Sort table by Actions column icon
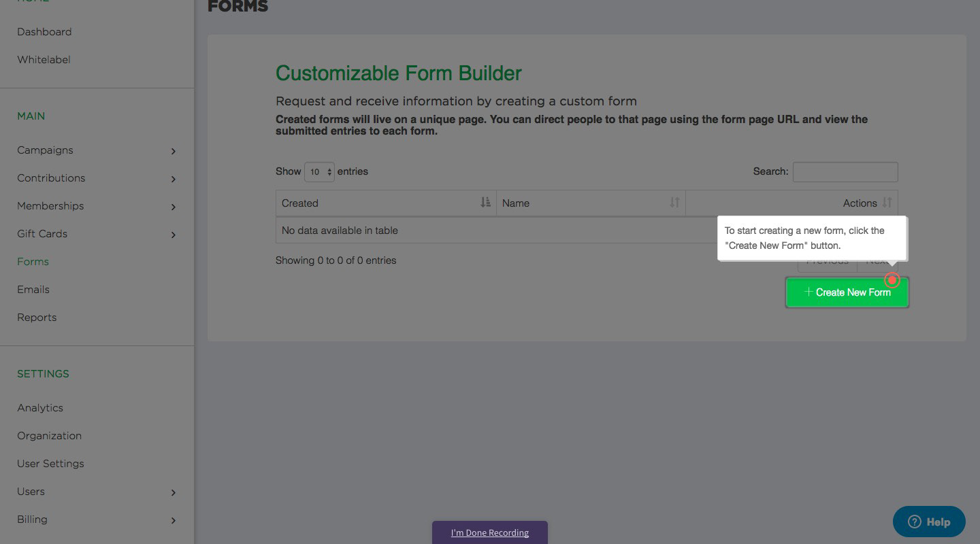Viewport: 980px width, 544px height. point(887,203)
